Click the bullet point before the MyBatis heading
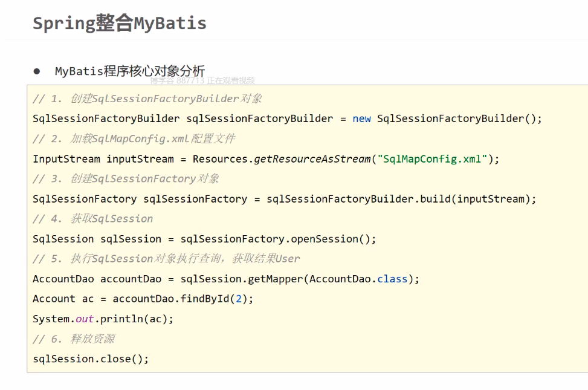Viewport: 588px width, 390px height. click(37, 71)
